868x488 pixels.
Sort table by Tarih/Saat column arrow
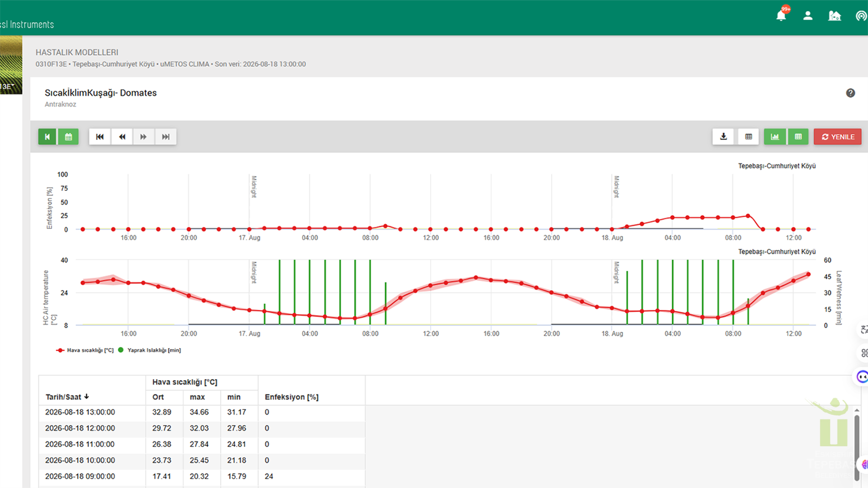click(x=87, y=397)
